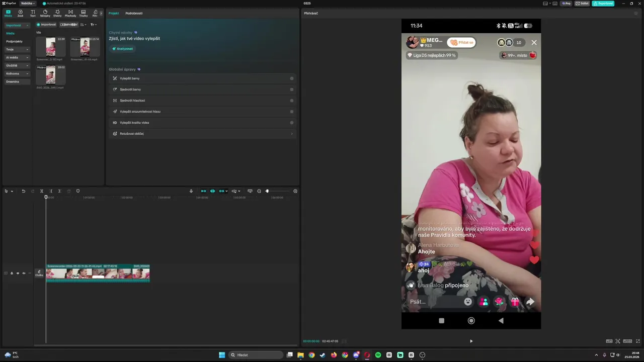
Task: Toggle auto snapping in timeline toolbar
Action: coord(212,191)
